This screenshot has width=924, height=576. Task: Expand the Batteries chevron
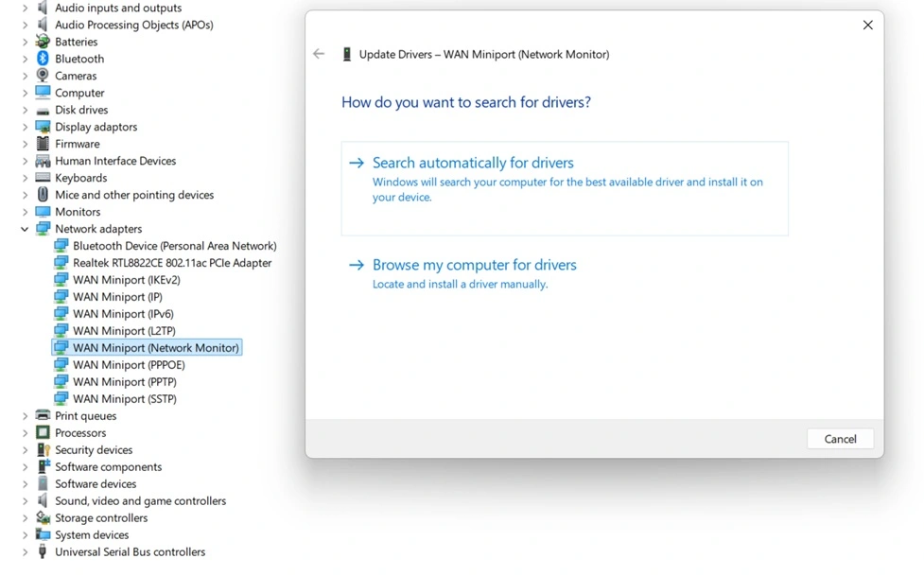coord(25,42)
